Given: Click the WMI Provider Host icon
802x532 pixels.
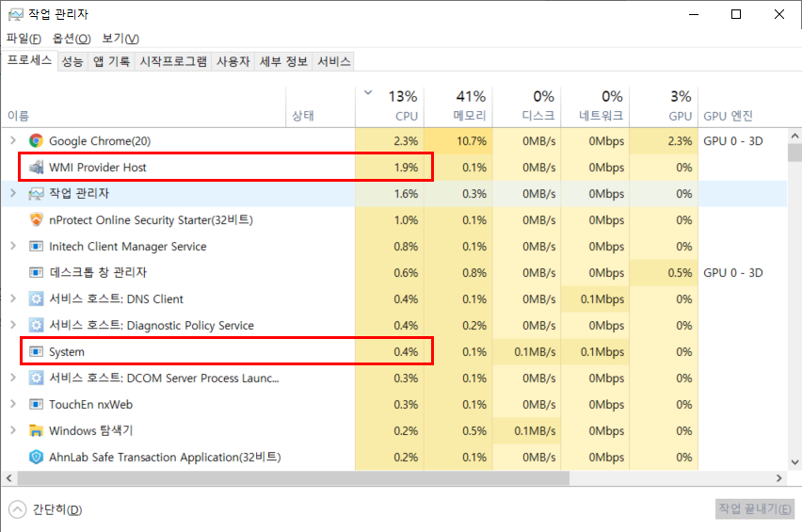Looking at the screenshot, I should coord(36,168).
